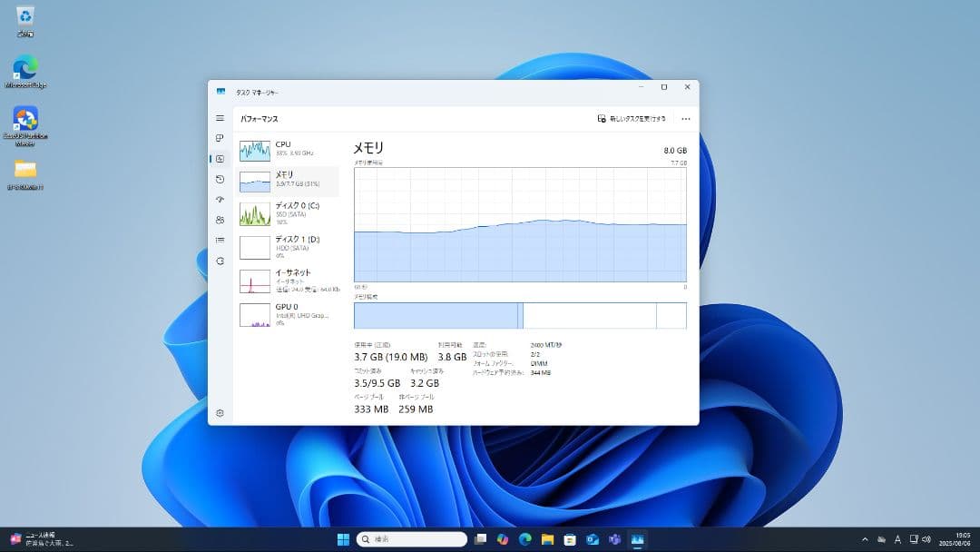
Task: Open the Startup apps panel
Action: tap(219, 199)
